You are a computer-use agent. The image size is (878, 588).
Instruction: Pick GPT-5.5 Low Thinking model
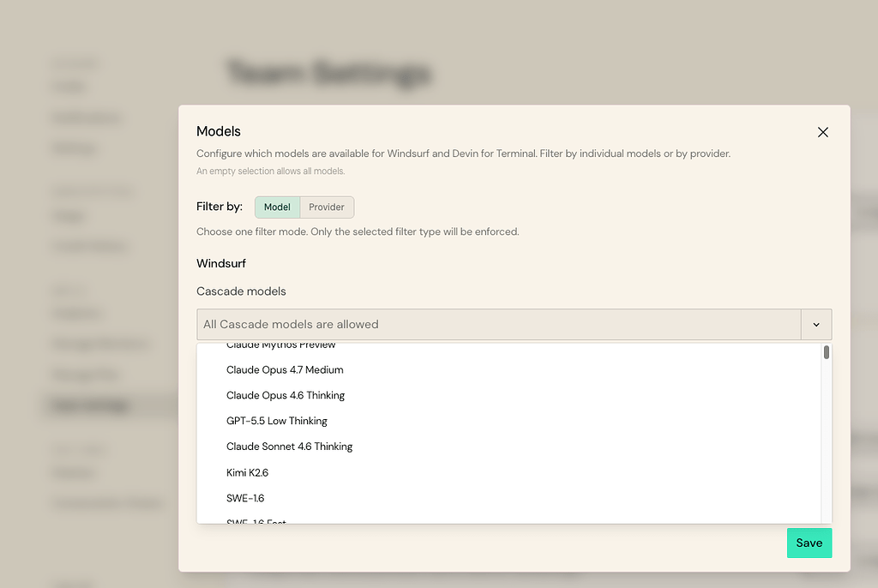coord(509,421)
